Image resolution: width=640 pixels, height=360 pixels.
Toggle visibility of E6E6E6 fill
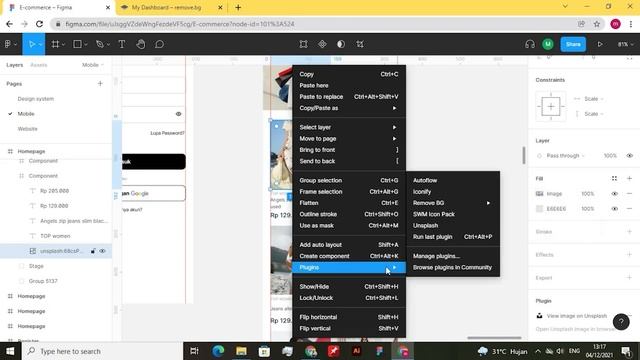[614, 209]
